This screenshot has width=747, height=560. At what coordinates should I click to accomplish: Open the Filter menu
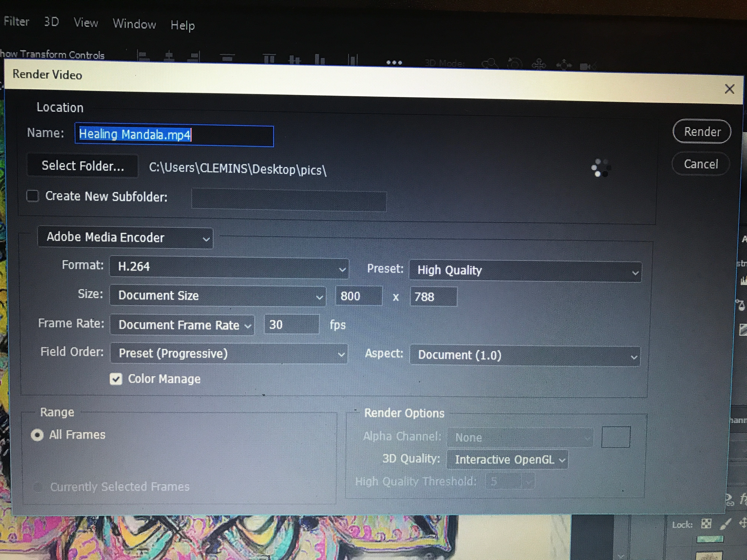[16, 22]
